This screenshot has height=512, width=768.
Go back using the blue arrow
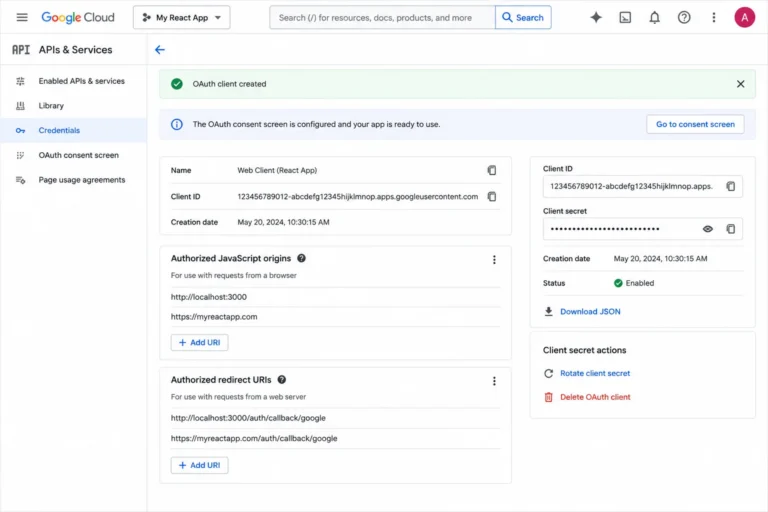160,49
